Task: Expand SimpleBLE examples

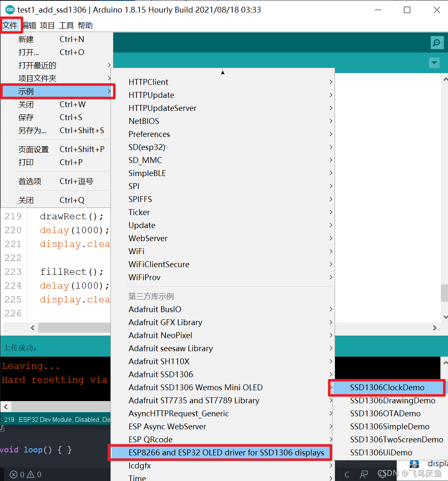Action: point(223,173)
